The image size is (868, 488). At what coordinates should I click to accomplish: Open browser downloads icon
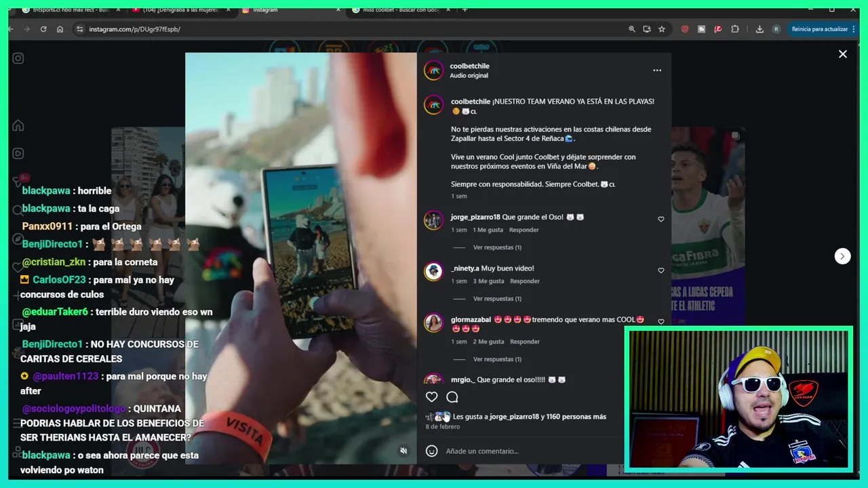click(x=759, y=29)
